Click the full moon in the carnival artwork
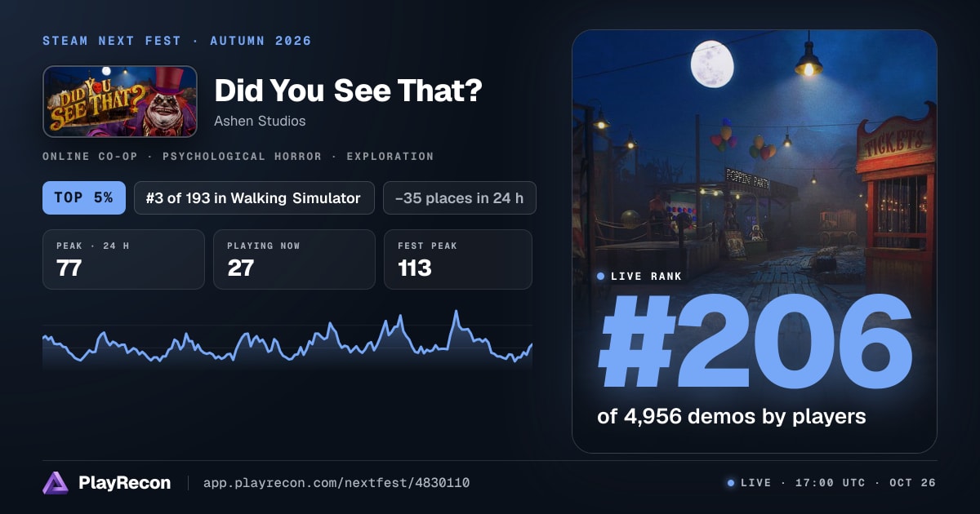 point(707,64)
